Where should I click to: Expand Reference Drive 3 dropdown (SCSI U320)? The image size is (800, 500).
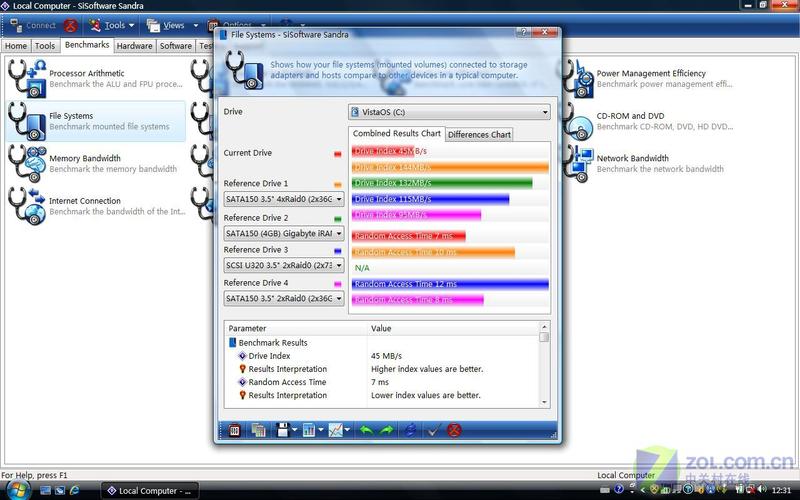point(284,266)
